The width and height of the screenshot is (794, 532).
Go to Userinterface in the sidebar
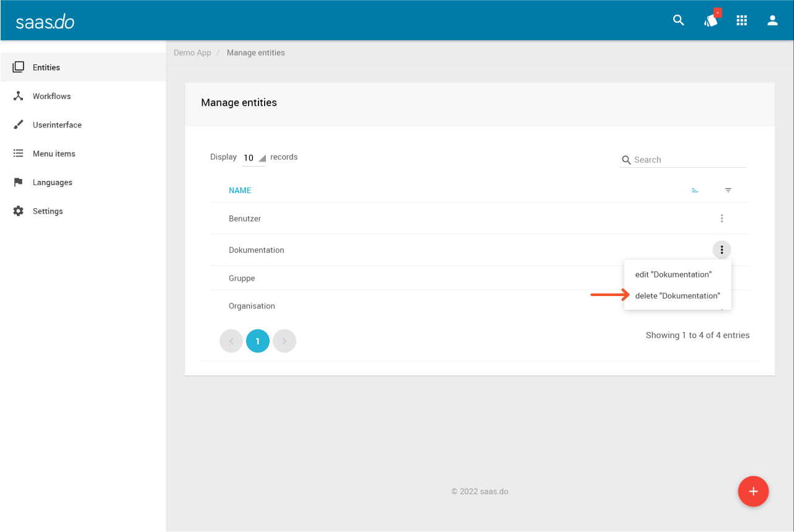pyautogui.click(x=57, y=125)
